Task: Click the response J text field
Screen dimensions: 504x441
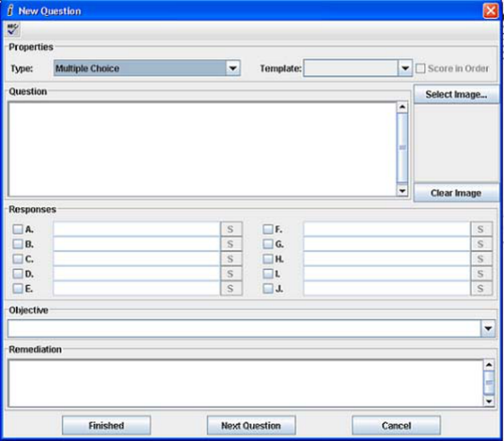Action: point(387,288)
